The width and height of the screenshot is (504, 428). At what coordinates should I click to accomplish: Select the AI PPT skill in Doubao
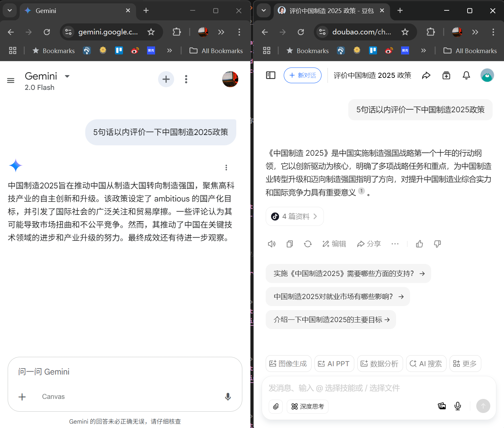click(334, 363)
